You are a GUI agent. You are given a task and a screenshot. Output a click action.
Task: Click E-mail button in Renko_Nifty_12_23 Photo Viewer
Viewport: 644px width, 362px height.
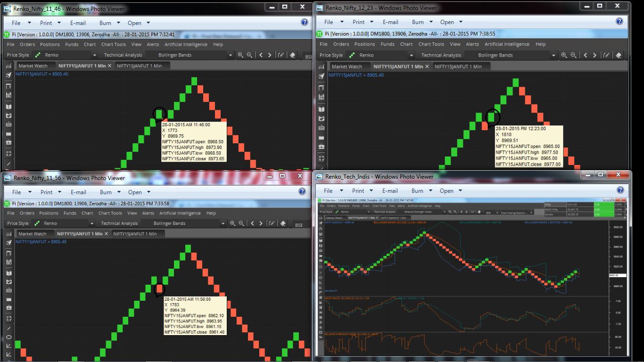(x=391, y=22)
